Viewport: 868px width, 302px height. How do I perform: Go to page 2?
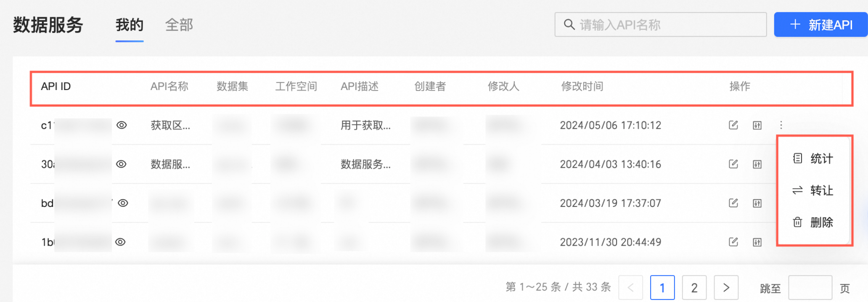click(694, 288)
